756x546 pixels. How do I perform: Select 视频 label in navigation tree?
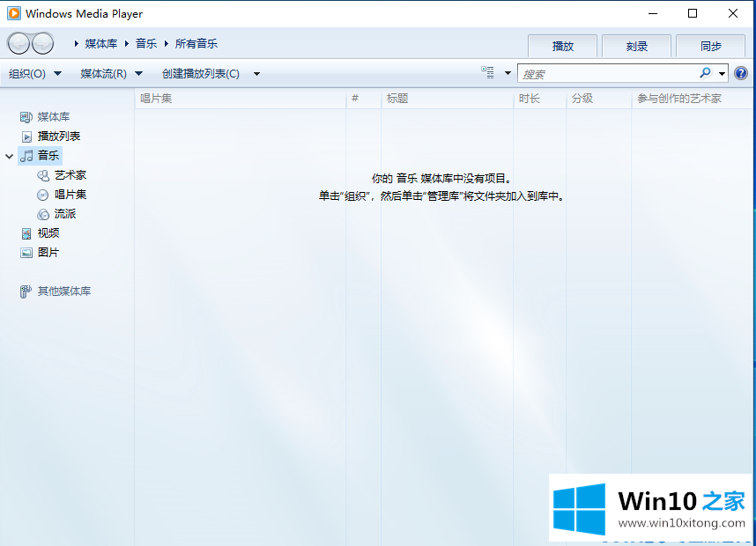tap(48, 233)
